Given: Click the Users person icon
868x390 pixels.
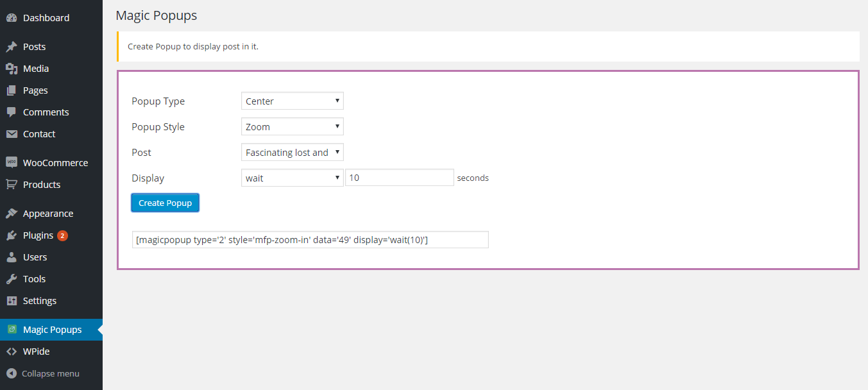Looking at the screenshot, I should click(11, 257).
